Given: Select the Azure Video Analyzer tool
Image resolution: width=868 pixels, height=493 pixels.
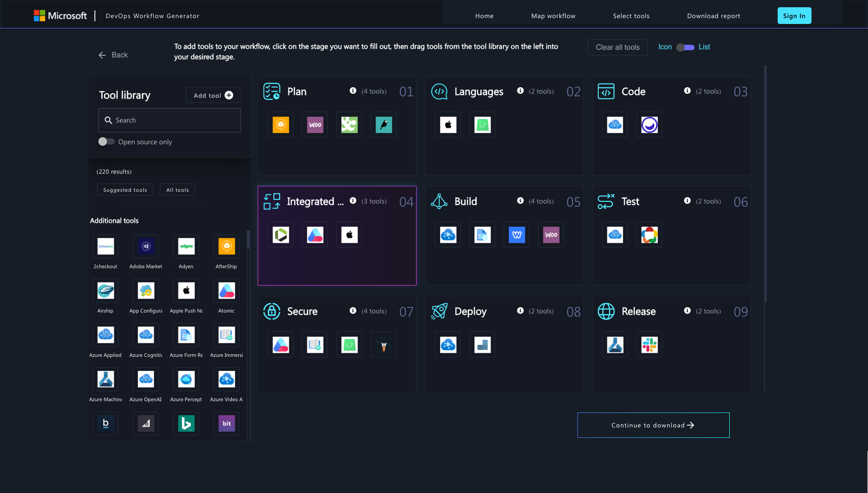Looking at the screenshot, I should 226,379.
